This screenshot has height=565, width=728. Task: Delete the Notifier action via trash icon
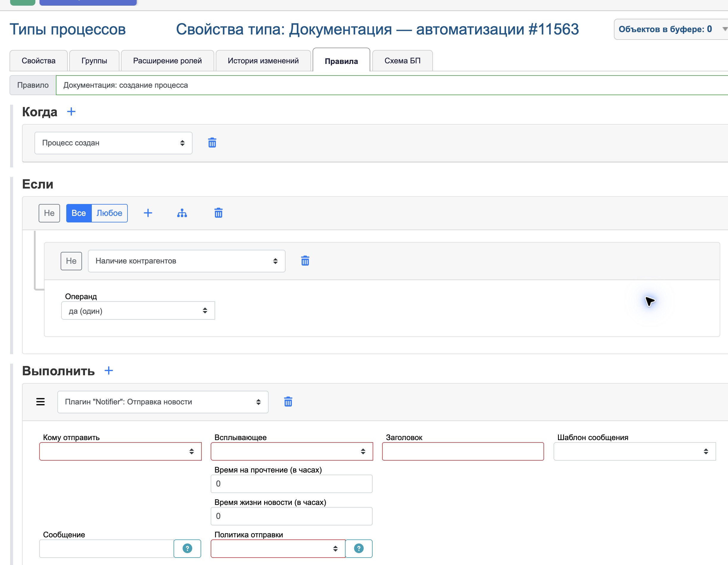click(288, 401)
